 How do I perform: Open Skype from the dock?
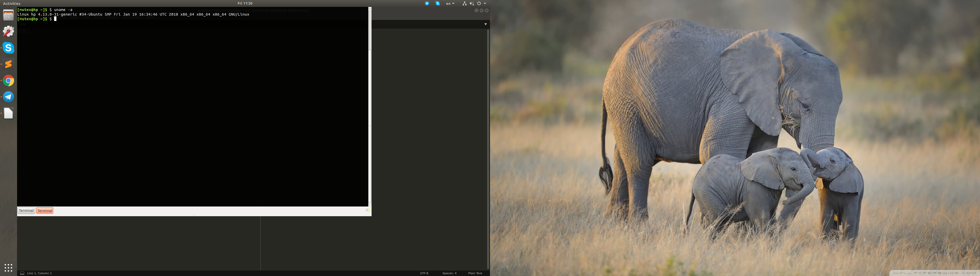click(8, 48)
